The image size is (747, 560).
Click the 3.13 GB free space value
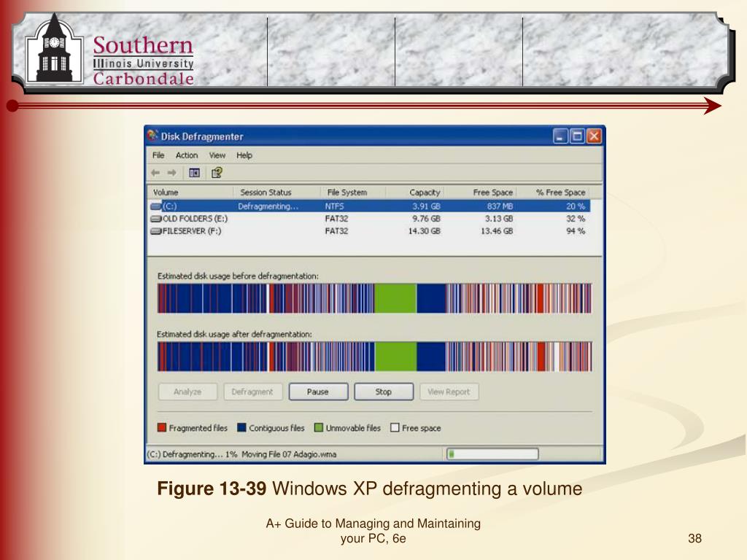499,219
